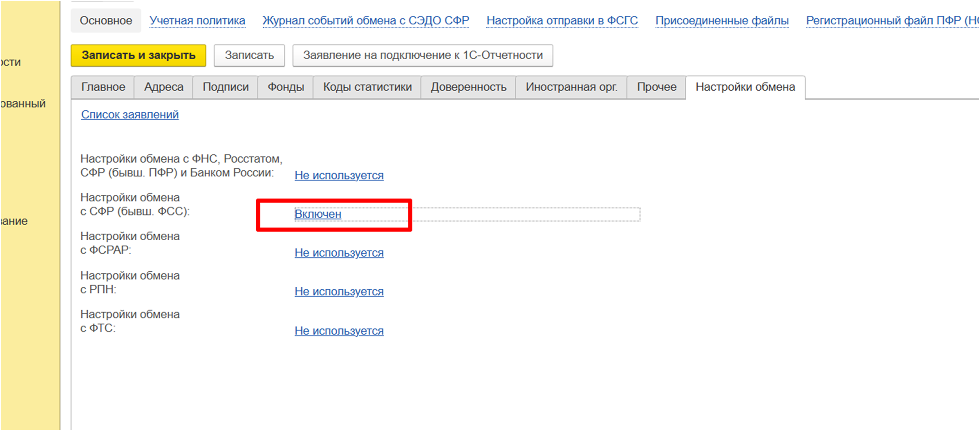
Task: Go to Настройка отправки в ФСГС
Action: point(562,21)
